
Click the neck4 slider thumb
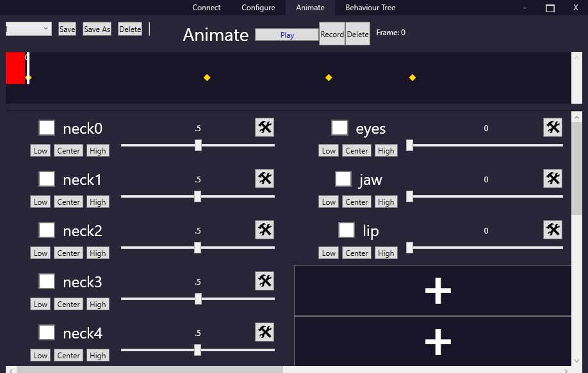click(198, 350)
